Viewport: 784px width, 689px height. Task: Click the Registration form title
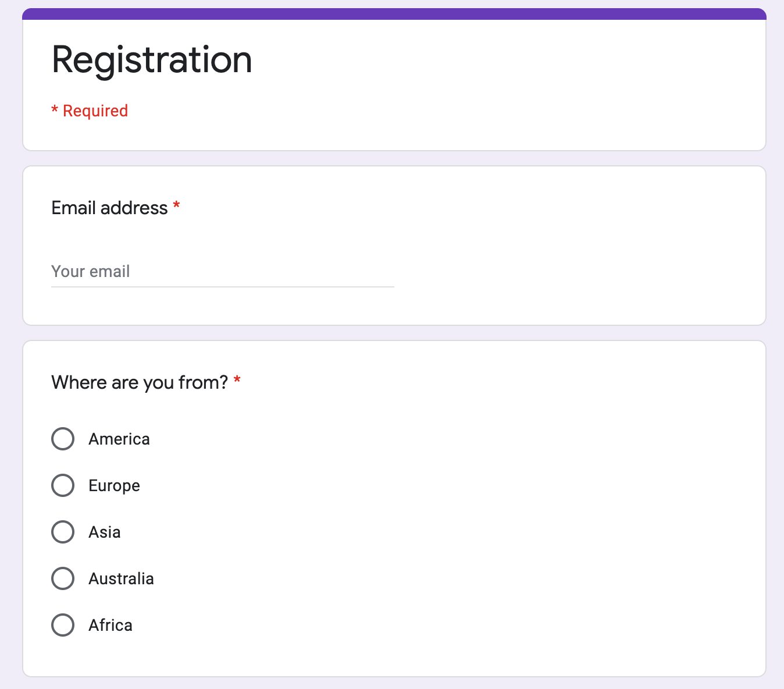[x=152, y=60]
